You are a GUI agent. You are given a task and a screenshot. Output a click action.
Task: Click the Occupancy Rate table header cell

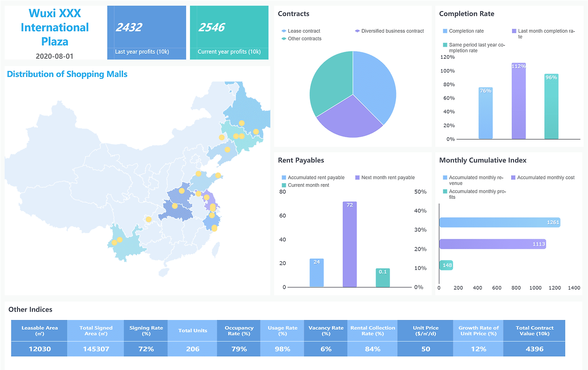238,331
